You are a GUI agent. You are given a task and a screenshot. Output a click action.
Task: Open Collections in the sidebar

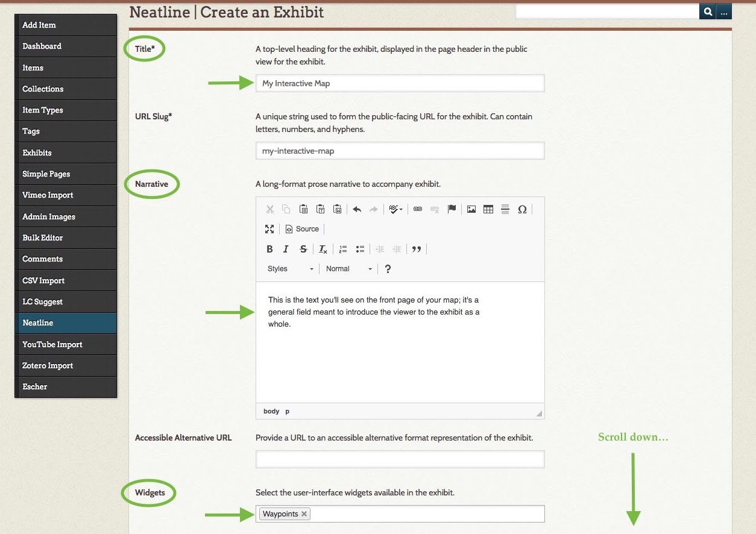pyautogui.click(x=66, y=89)
